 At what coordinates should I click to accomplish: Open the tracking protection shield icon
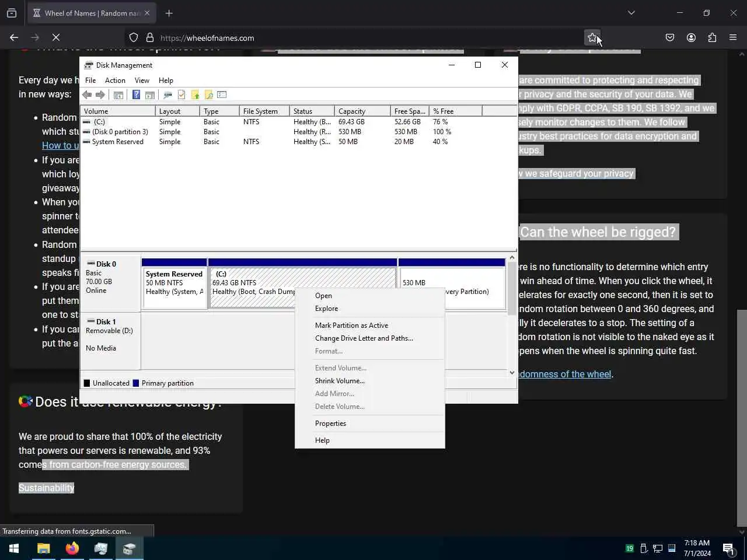point(134,38)
